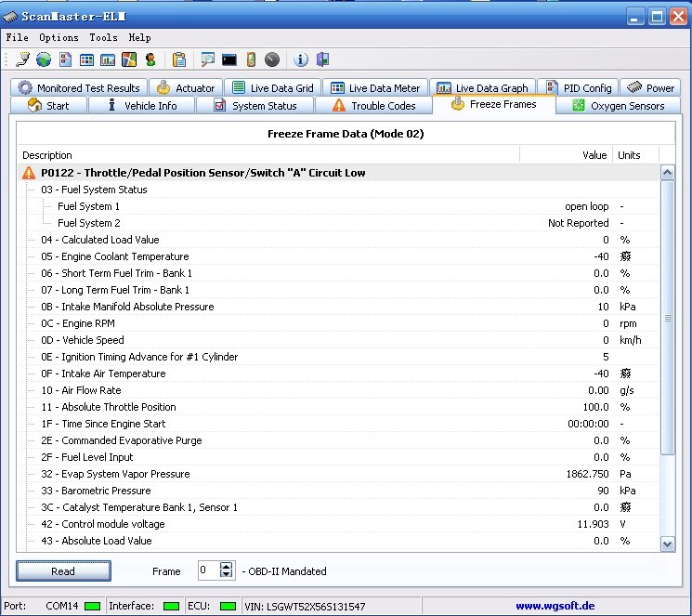Select the Fuel System 2 row
692x616 pixels.
pos(339,223)
